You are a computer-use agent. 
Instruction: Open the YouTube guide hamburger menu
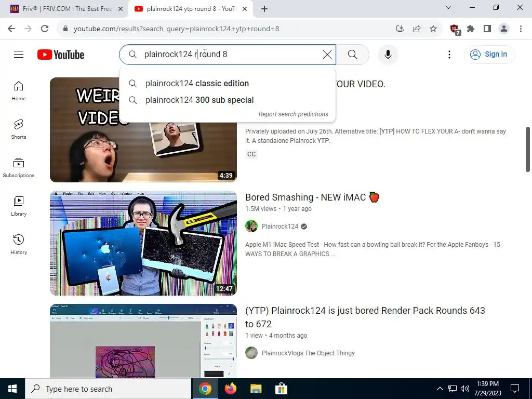pos(19,54)
